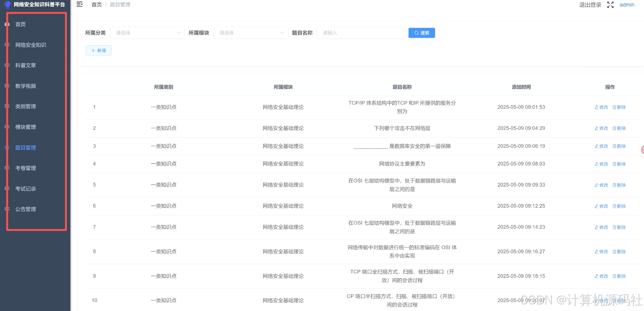Select the icon next to 题目管理
Viewport: 644px width, 311px height.
[x=7, y=147]
